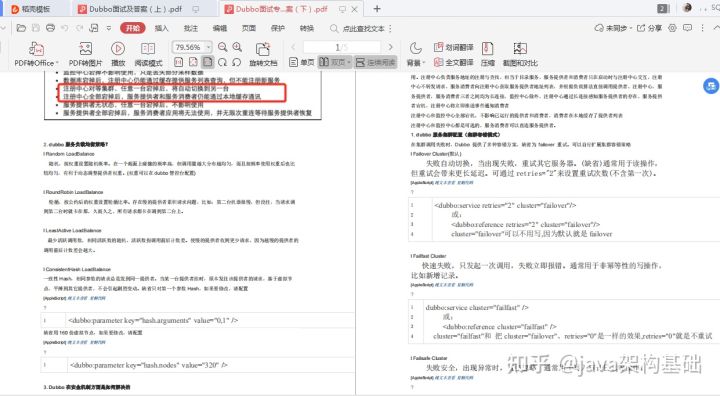
Task: Toggle 连续阅读 continuous reading
Action: tap(376, 62)
